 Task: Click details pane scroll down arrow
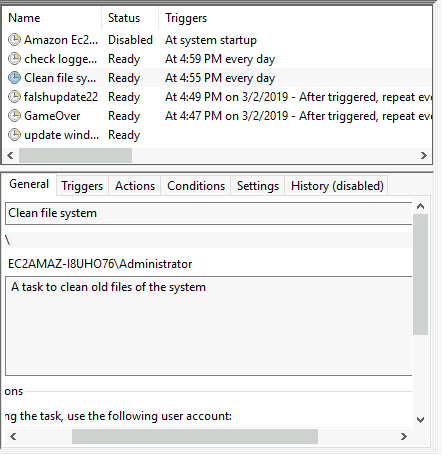(421, 420)
